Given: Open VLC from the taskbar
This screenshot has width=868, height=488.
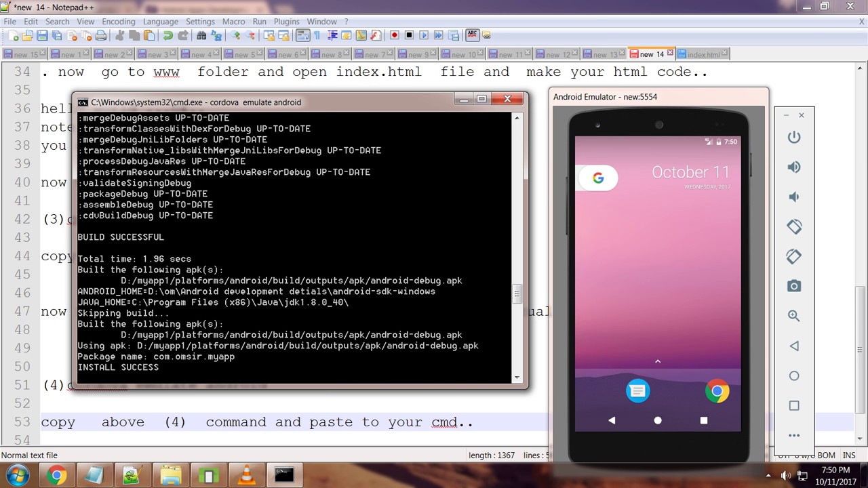Looking at the screenshot, I should 248,475.
